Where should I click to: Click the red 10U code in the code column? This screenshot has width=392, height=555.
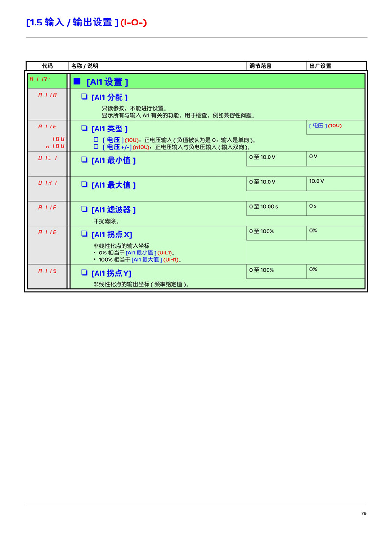tap(59, 139)
